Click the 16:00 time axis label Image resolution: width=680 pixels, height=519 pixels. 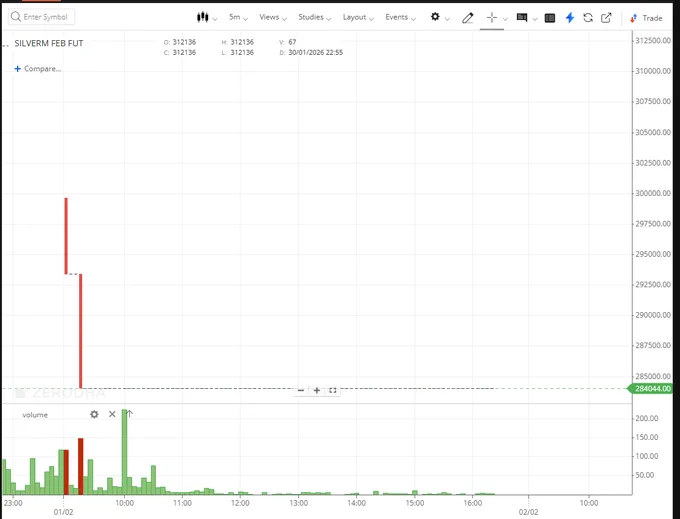click(472, 503)
